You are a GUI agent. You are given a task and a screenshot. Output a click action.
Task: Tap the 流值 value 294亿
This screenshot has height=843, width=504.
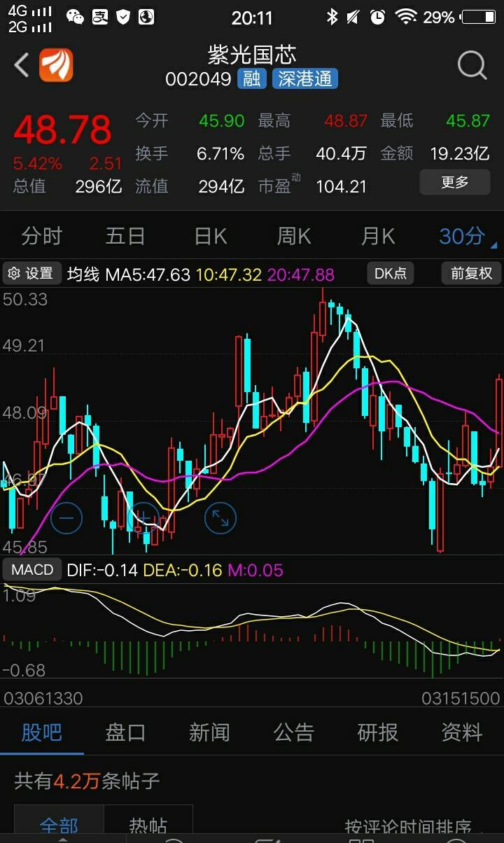coord(221,186)
